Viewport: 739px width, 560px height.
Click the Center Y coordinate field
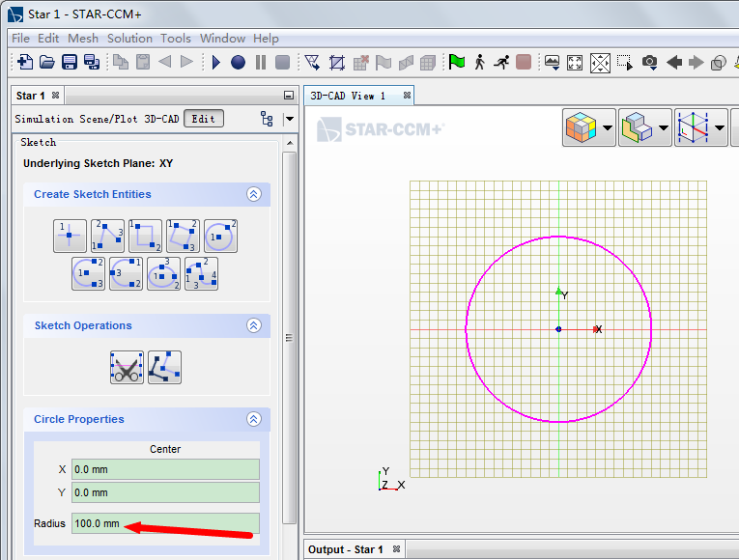(x=165, y=492)
